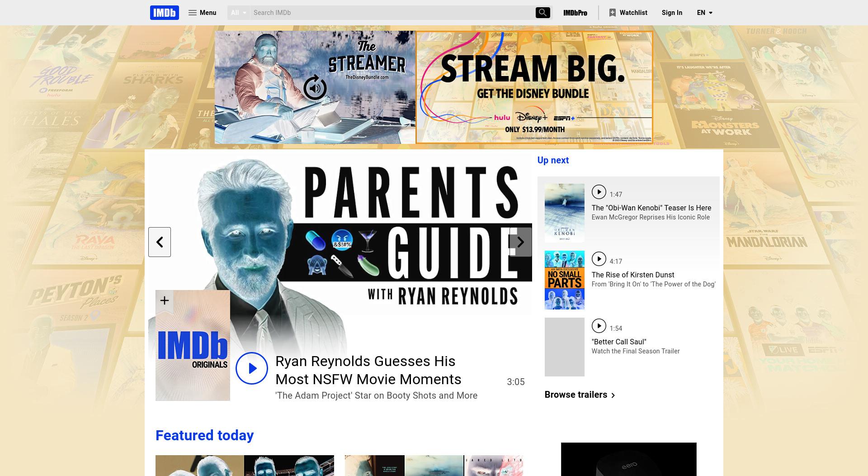Click Sign In
This screenshot has width=868, height=476.
coord(672,13)
